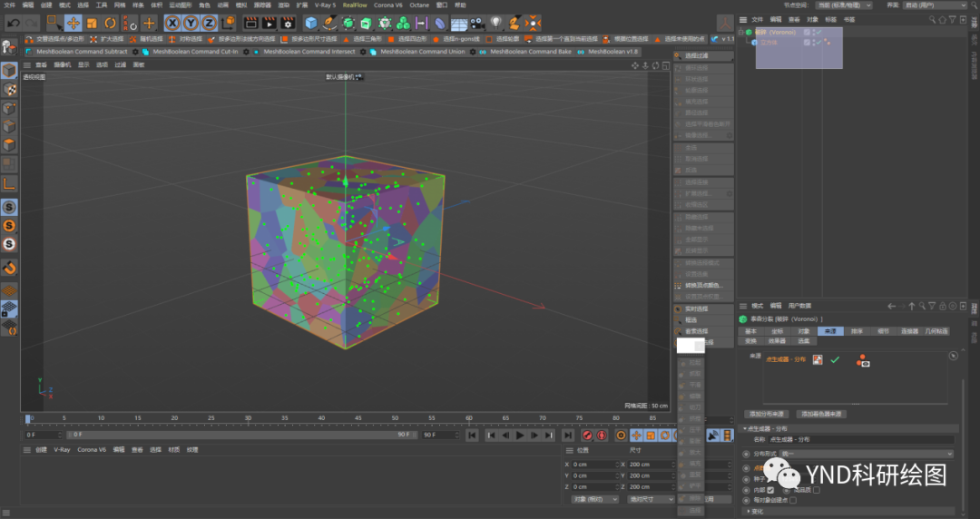The height and width of the screenshot is (519, 980).
Task: Click the coordinate system cube icon
Action: click(x=228, y=24)
